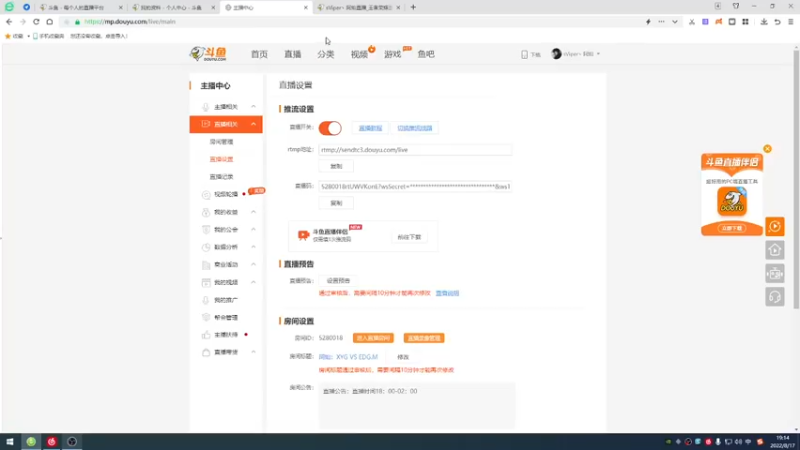The width and height of the screenshot is (800, 450).
Task: Open the red app icon in taskbar
Action: click(x=52, y=442)
